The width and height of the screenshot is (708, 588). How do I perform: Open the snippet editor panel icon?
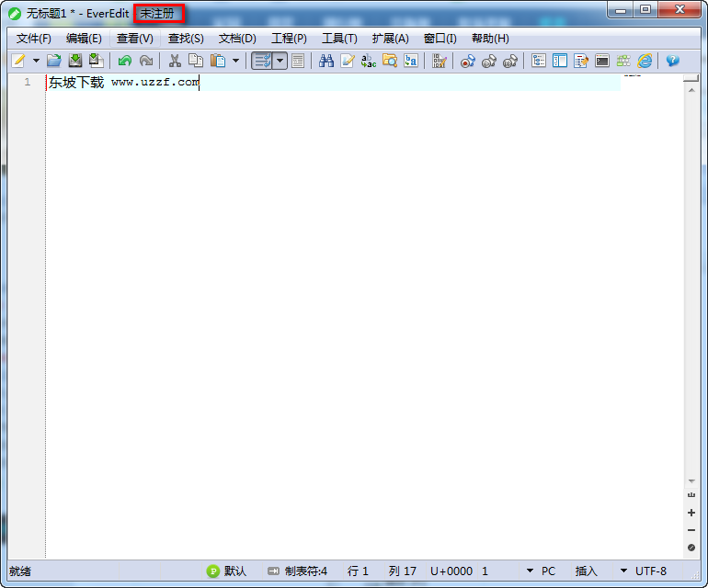581,61
